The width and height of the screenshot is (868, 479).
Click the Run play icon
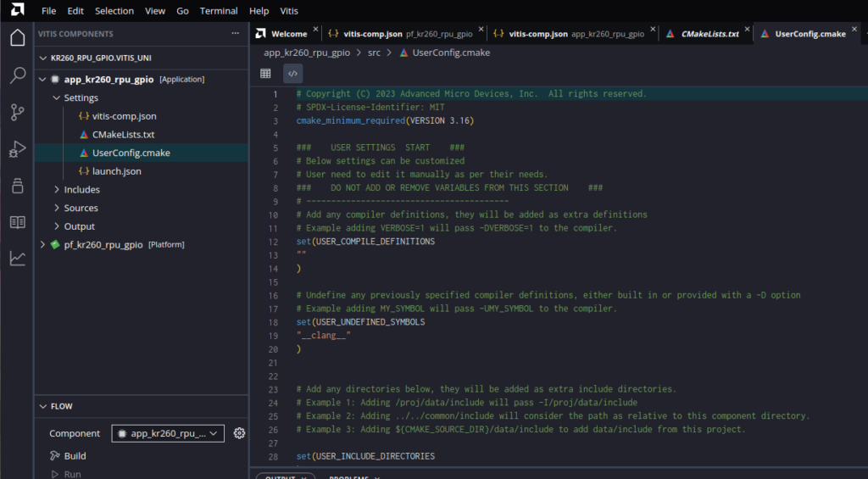(55, 474)
